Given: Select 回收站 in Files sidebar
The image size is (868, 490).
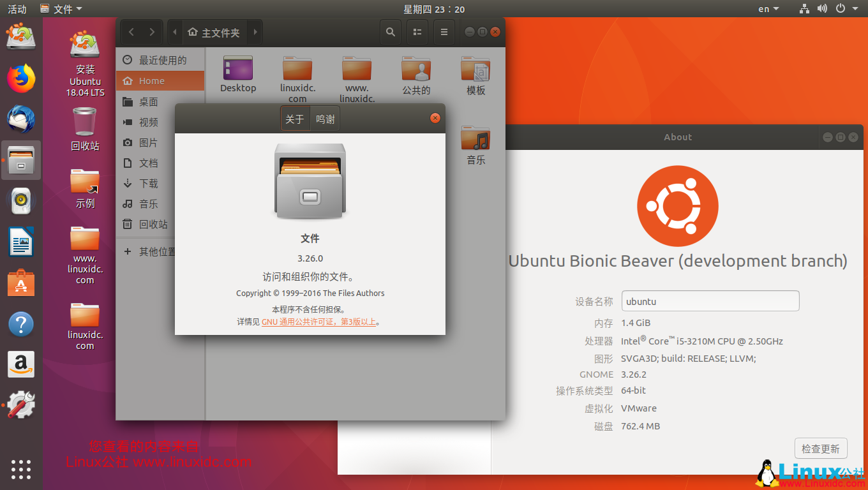Looking at the screenshot, I should pos(160,225).
